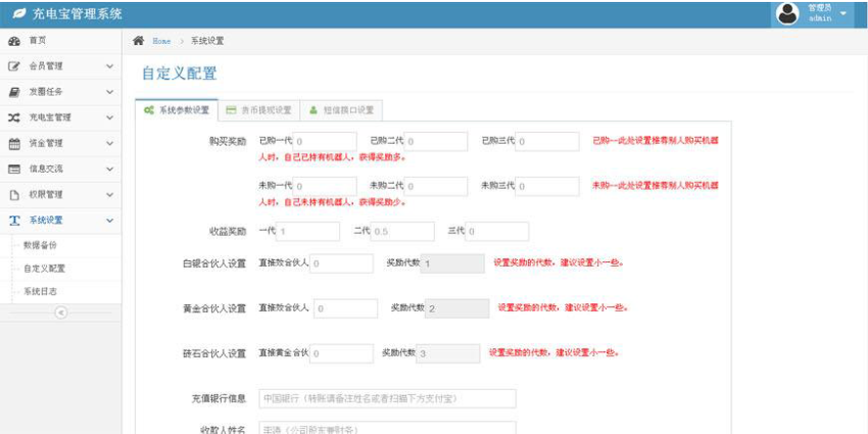Click the 信息交流 card icon
Viewport: 868px width, 434px height.
(15, 169)
